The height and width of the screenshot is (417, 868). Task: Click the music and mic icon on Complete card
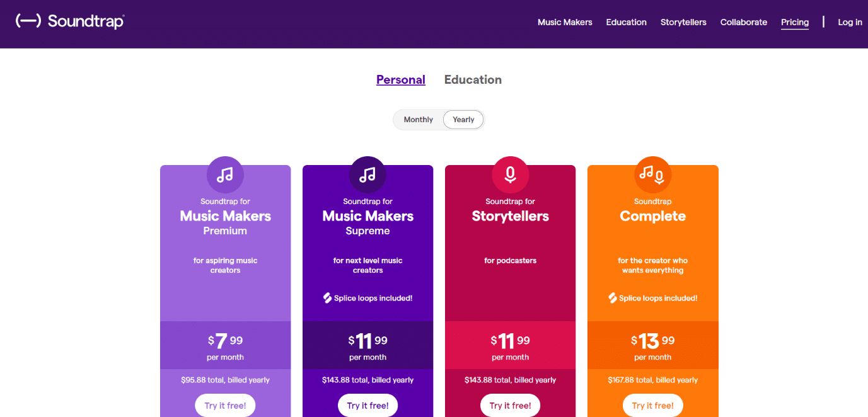652,174
